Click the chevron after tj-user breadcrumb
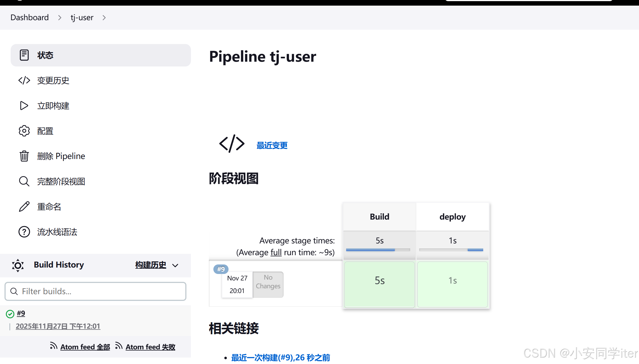The width and height of the screenshot is (639, 364). point(104,18)
